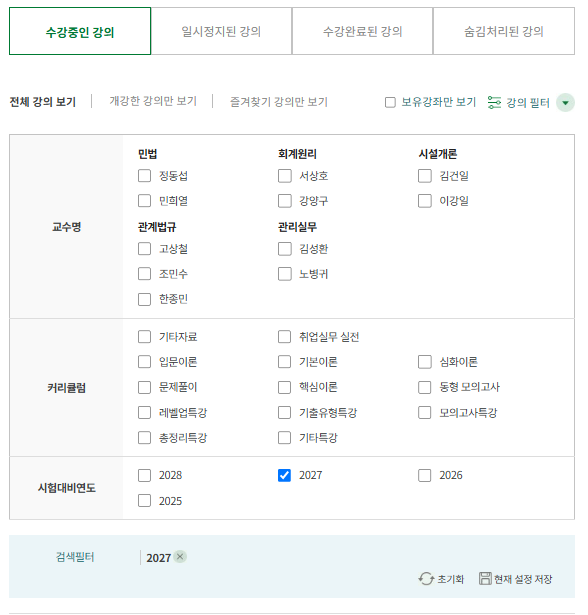This screenshot has height=615, width=588.
Task: Uncheck the 2027 exam year checkbox
Action: [284, 475]
